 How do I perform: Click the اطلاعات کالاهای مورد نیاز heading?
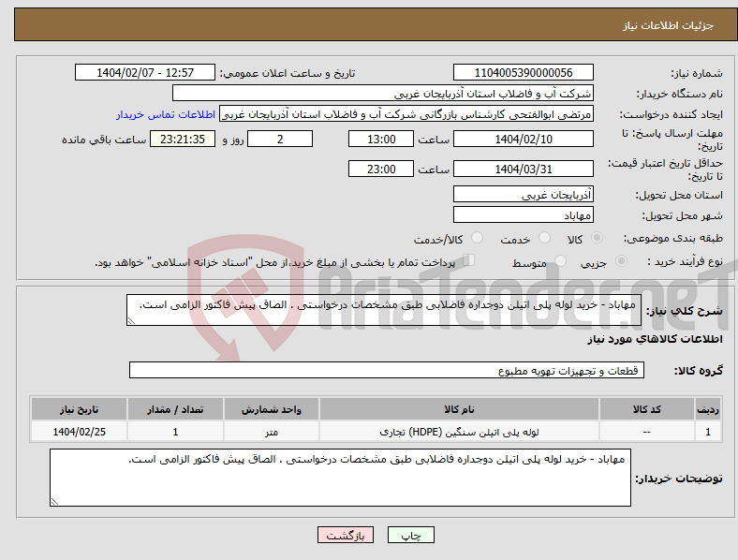coord(655,339)
